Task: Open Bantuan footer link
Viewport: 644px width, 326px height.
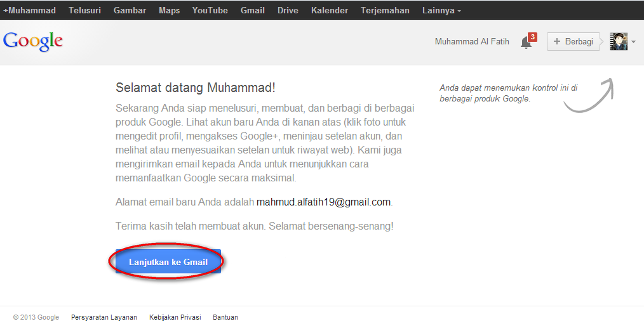Action: coord(225,317)
